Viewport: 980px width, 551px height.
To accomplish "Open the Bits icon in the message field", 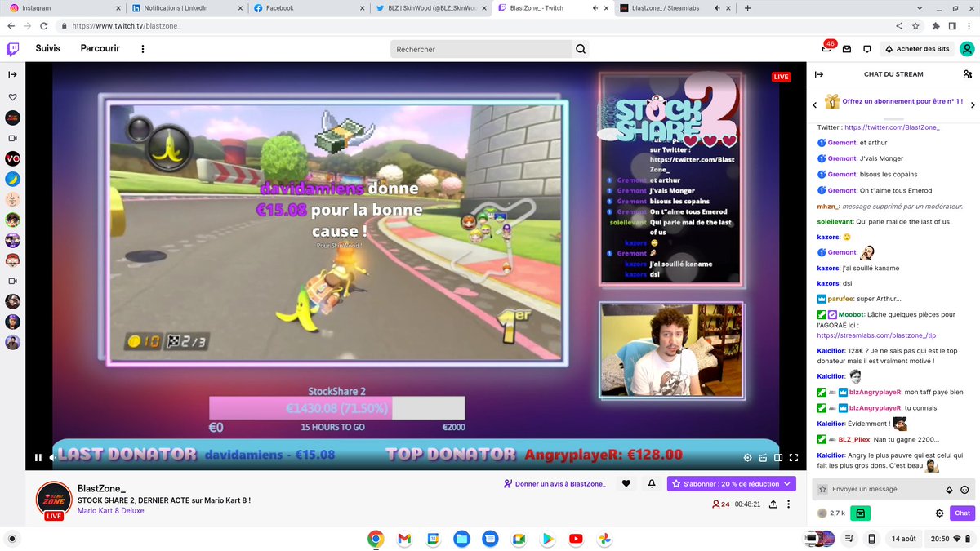I will [x=949, y=490].
